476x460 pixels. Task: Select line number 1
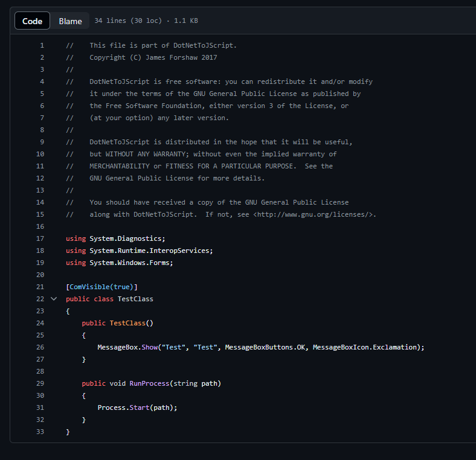42,45
